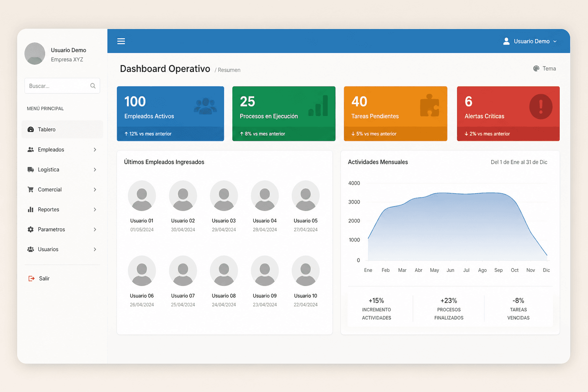Click the Usuarios group icon
This screenshot has width=588, height=392.
click(31, 249)
